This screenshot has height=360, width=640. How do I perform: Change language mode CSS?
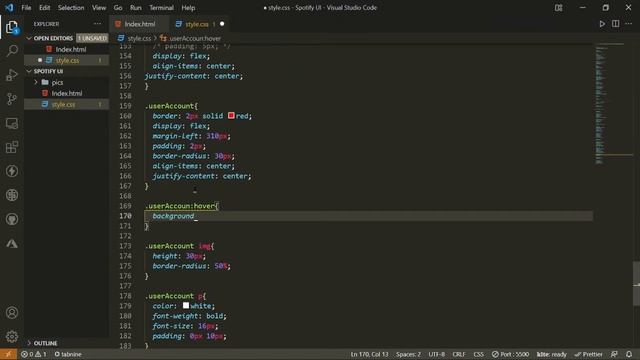tap(478, 354)
